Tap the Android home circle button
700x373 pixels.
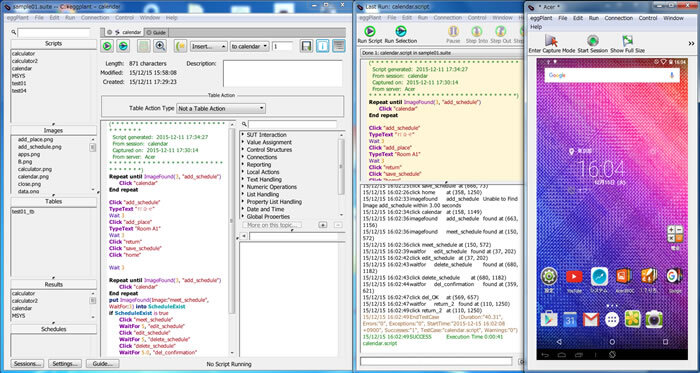point(612,342)
